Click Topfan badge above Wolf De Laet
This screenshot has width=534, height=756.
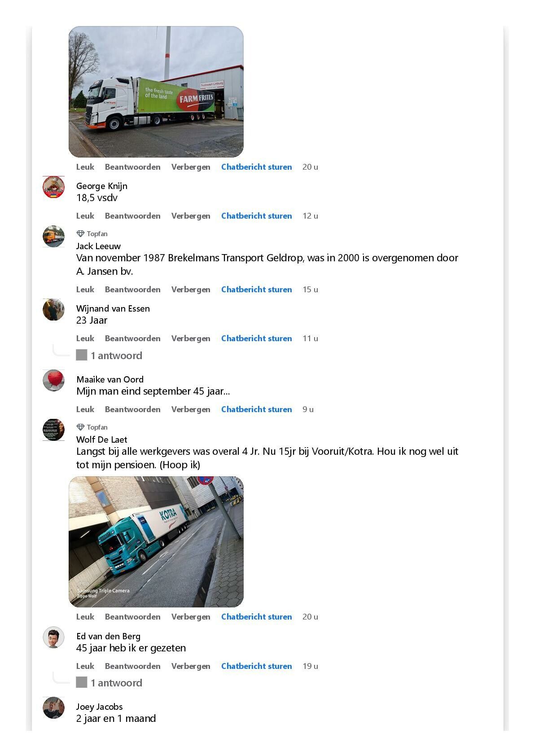click(x=92, y=427)
